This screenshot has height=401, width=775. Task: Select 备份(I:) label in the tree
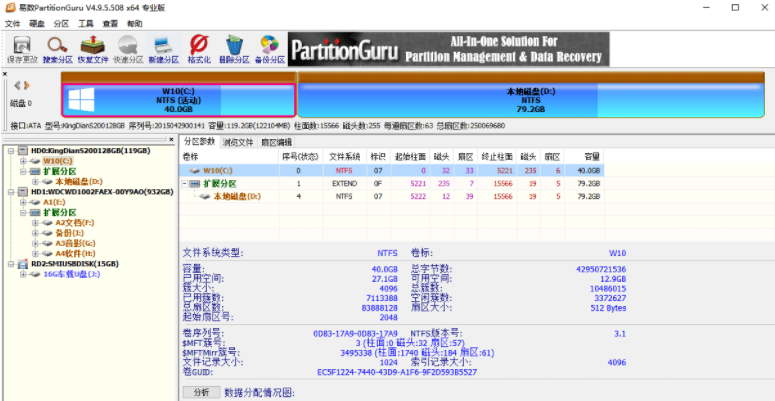[x=70, y=233]
